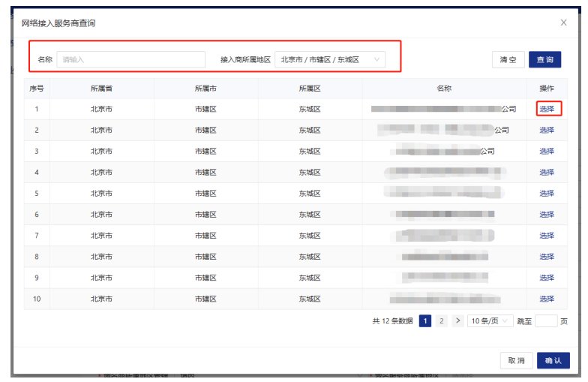Screen dimensions: 588x382
Task: Click the 清空 button
Action: (x=508, y=60)
